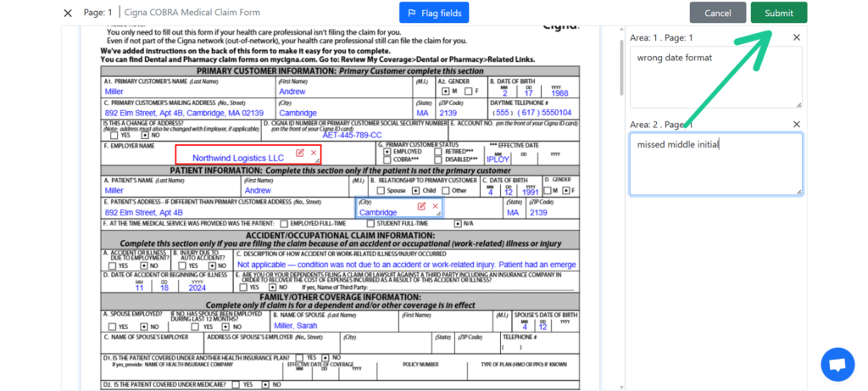Toggle the EMPLOYED status checkbox
This screenshot has height=391, width=868.
click(x=387, y=151)
